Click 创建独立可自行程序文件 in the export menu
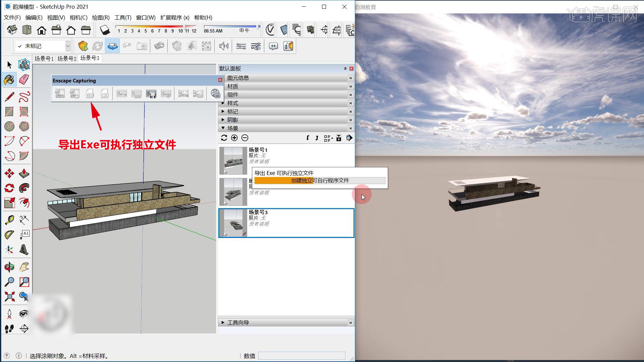Screen dimensions: 644x362 (x=320, y=180)
